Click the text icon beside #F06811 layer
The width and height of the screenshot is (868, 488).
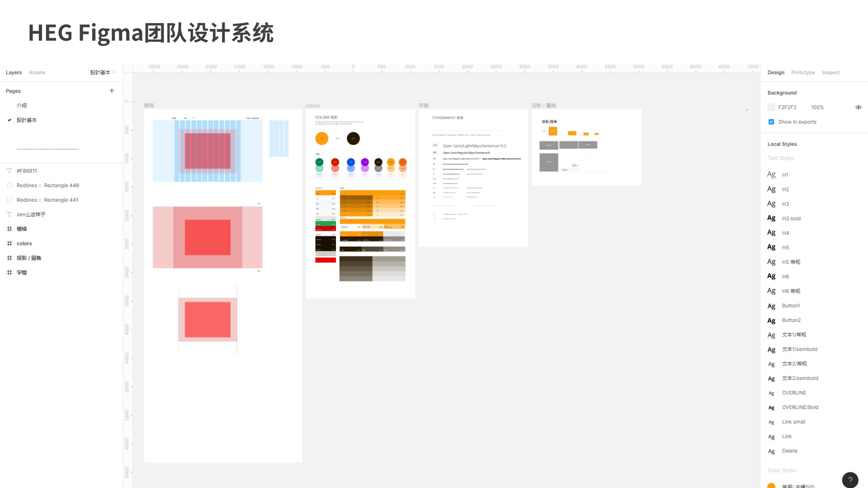(x=9, y=171)
